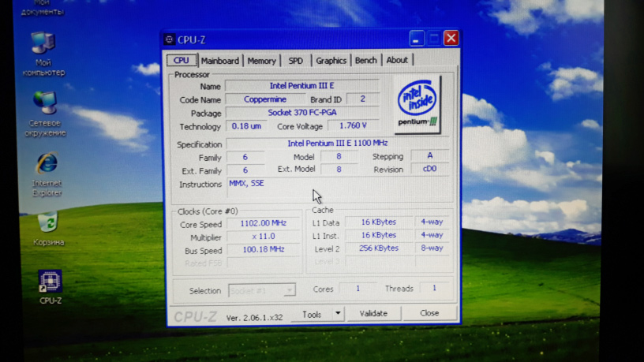The width and height of the screenshot is (644, 362).
Task: Expand the Tools dropdown arrow
Action: (338, 314)
